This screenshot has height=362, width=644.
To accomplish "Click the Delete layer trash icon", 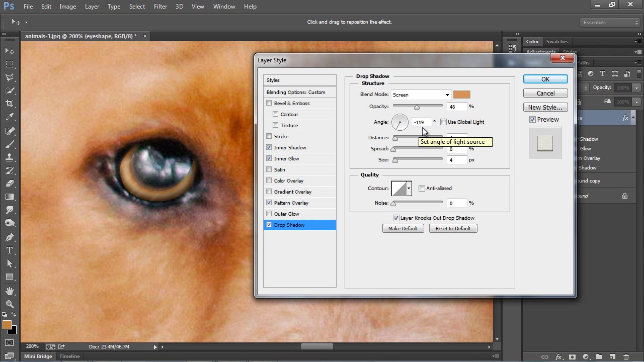I will point(626,357).
